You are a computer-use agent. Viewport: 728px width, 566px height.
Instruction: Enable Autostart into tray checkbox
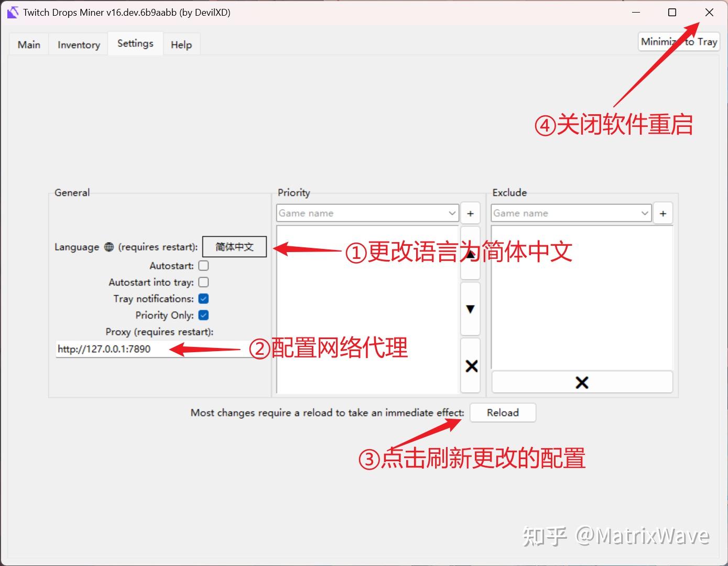pos(204,282)
